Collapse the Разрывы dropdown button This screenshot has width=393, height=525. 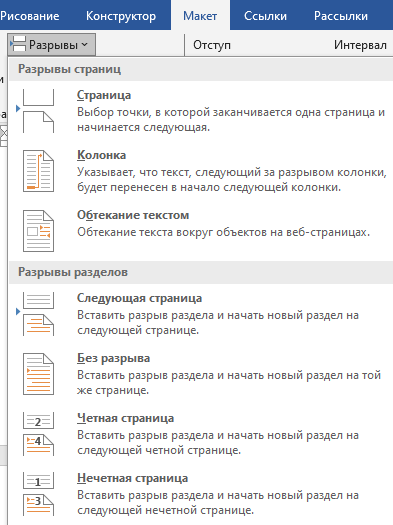coord(52,45)
